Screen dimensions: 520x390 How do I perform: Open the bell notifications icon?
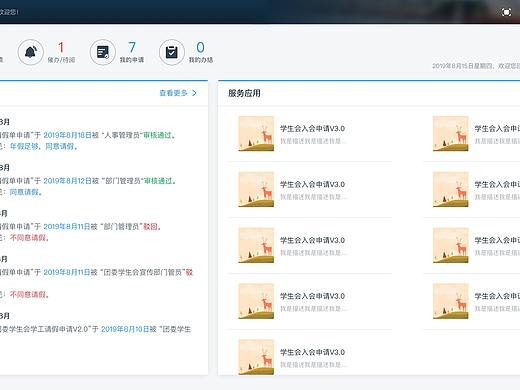(31, 52)
